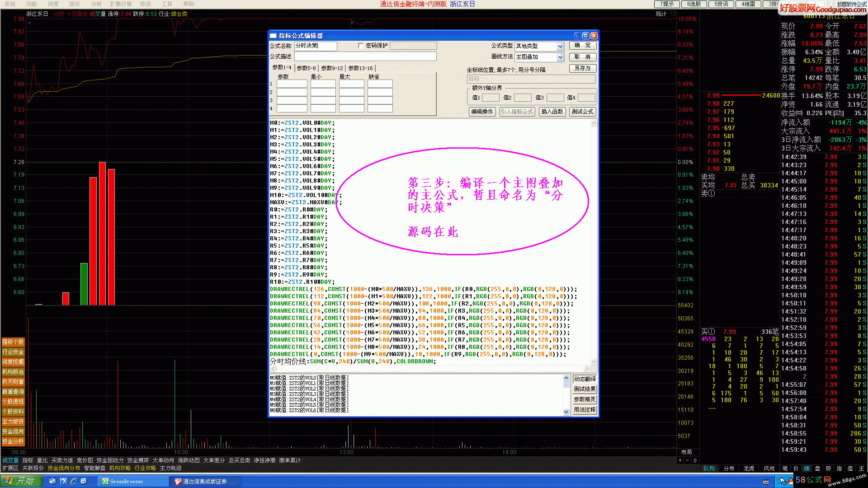868x488 pixels.
Task: Click the Internet Explorer quick launch icon
Action: tap(74, 481)
